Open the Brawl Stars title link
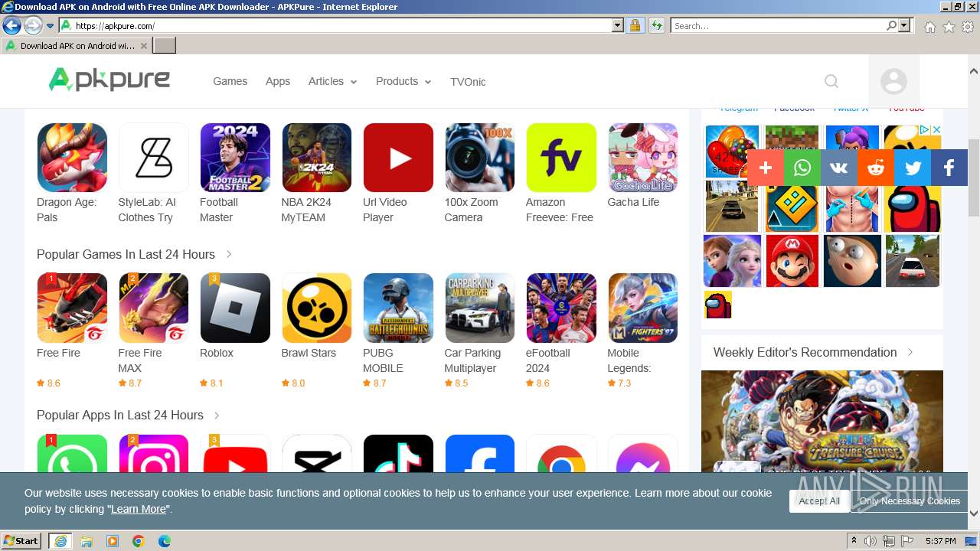Image resolution: width=980 pixels, height=551 pixels. 309,353
